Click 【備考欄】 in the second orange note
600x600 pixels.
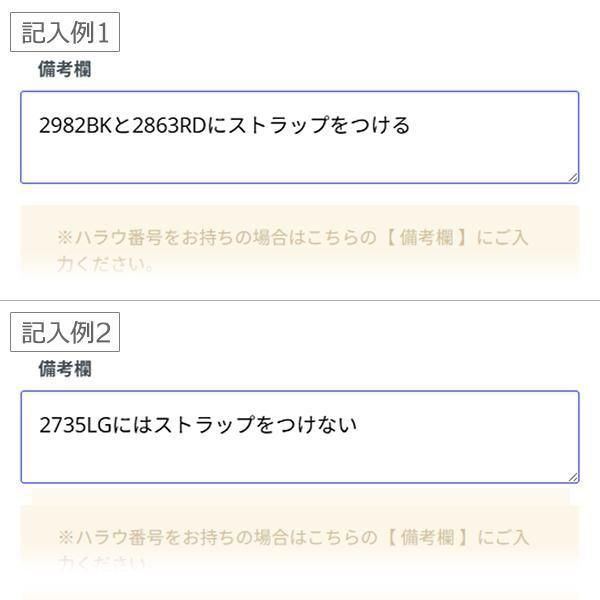[427, 538]
